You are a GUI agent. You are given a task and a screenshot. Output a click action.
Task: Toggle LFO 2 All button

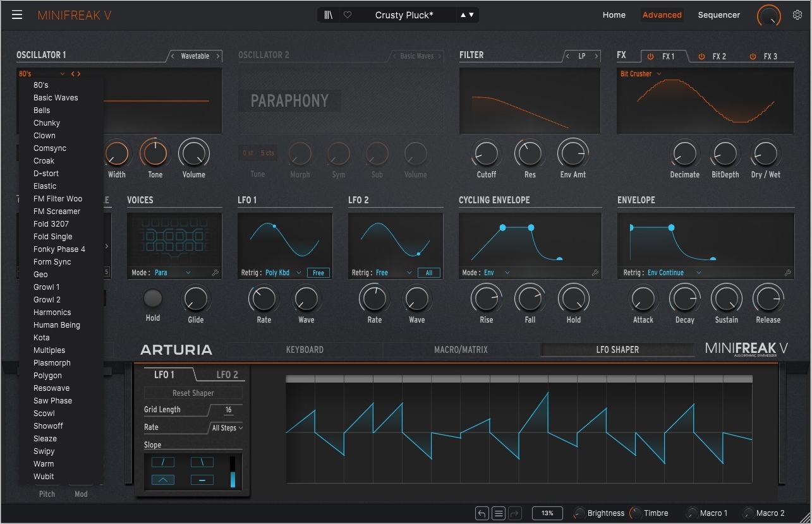click(429, 273)
